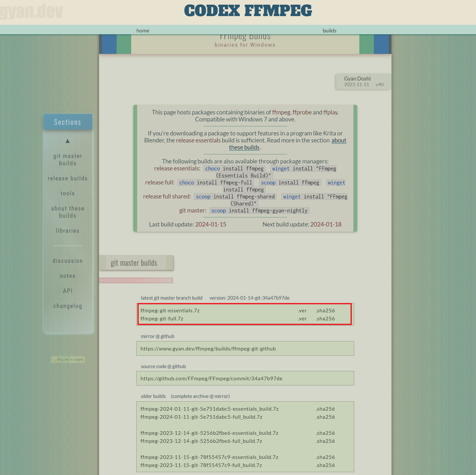
Task: Open the API sidebar link
Action: tap(68, 291)
